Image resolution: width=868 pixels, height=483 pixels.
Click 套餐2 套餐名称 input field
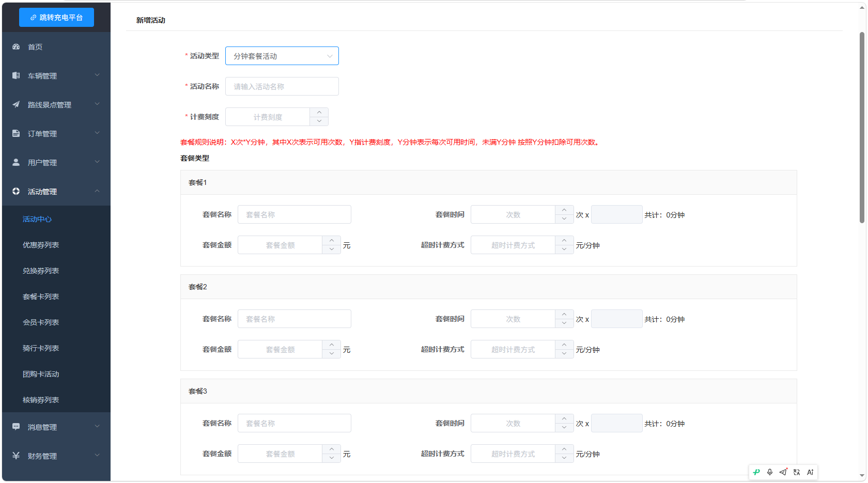pyautogui.click(x=295, y=319)
